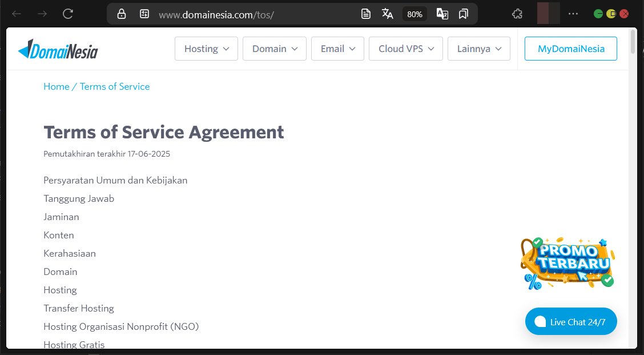Click the DomaiNesia logo

pyautogui.click(x=58, y=50)
